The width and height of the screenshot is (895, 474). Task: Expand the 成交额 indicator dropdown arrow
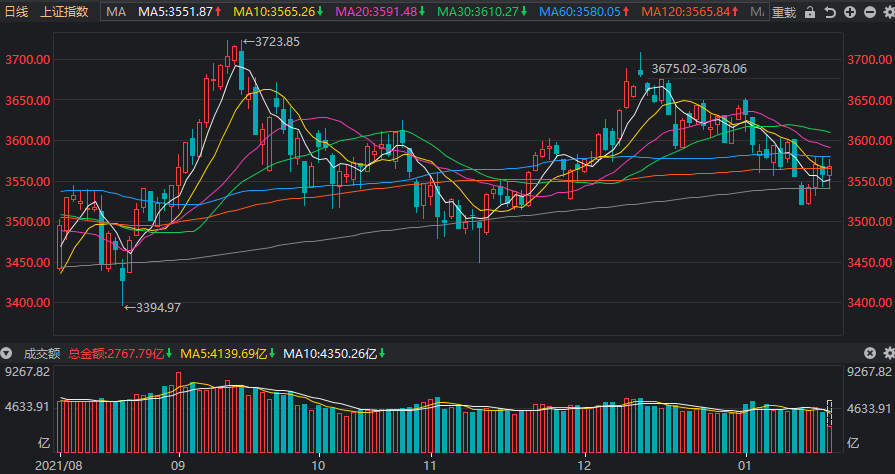7,354
